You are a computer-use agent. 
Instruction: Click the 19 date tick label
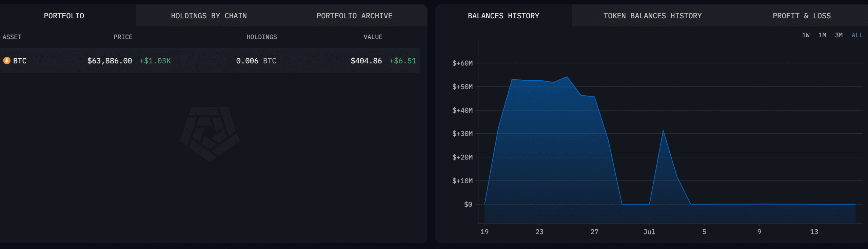(485, 232)
